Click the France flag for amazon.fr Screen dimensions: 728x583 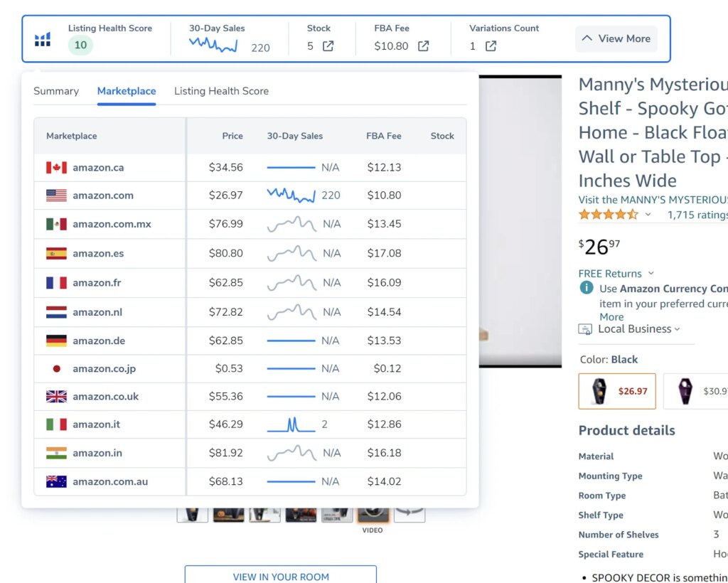pos(56,283)
